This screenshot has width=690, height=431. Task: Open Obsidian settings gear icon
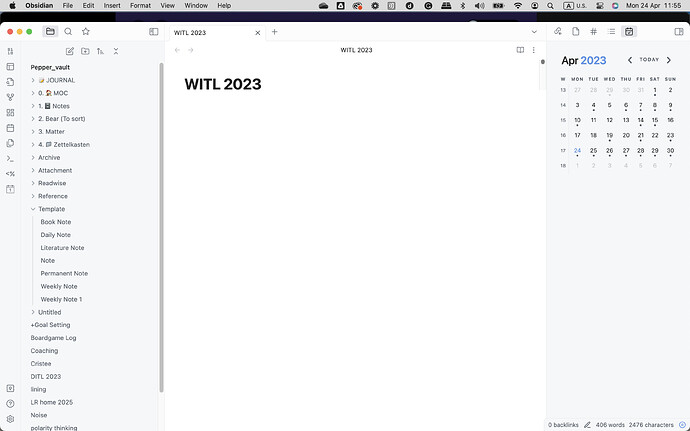(10, 419)
